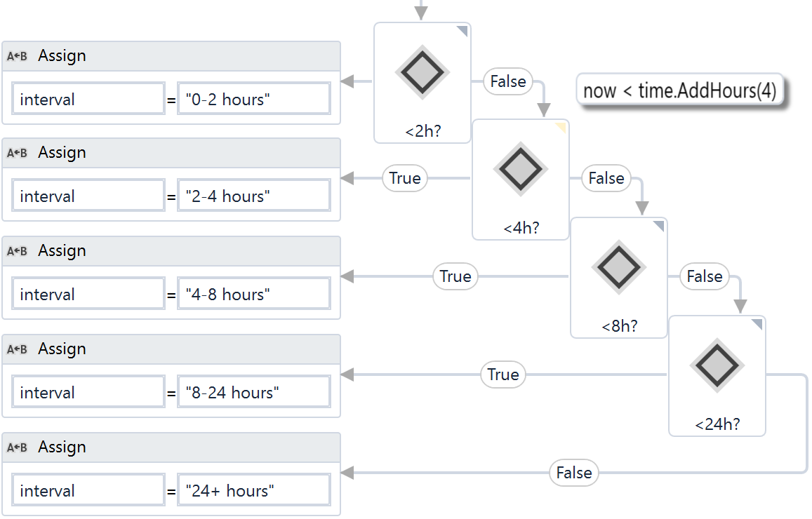Click Assign icon of "24+ hours" activity
Screen dimensions: 812x519
pyautogui.click(x=17, y=447)
